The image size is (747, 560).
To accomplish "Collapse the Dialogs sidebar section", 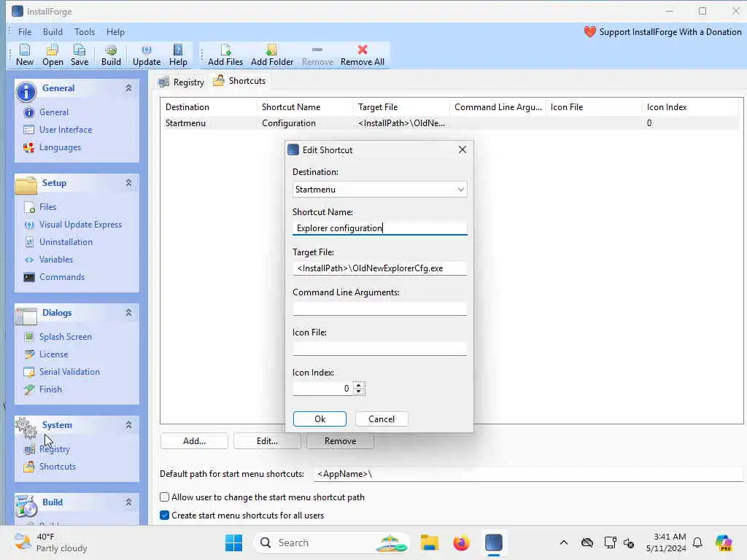I will pyautogui.click(x=128, y=313).
